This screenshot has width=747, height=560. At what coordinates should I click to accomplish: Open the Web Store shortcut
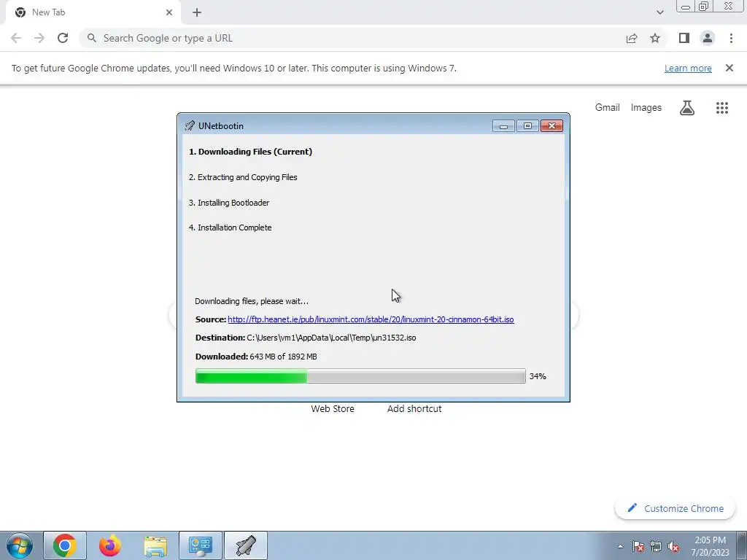(x=333, y=408)
